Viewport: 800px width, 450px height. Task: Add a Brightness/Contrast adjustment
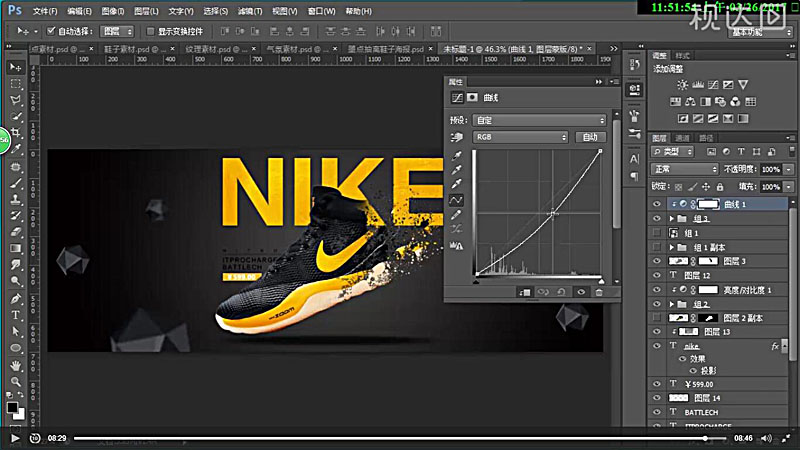(682, 85)
